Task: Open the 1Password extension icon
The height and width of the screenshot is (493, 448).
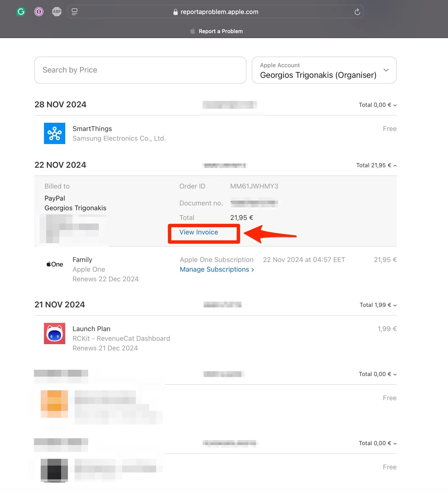Action: click(39, 12)
